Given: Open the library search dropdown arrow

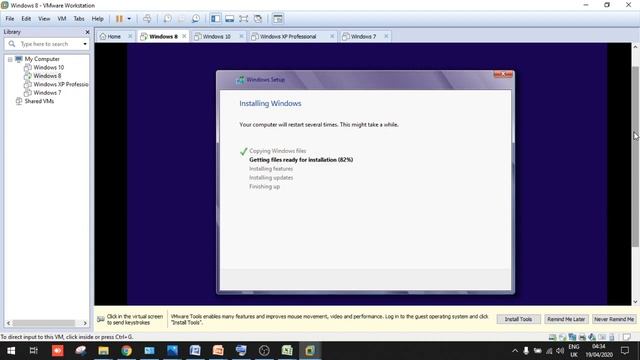Looking at the screenshot, I should pyautogui.click(x=85, y=44).
